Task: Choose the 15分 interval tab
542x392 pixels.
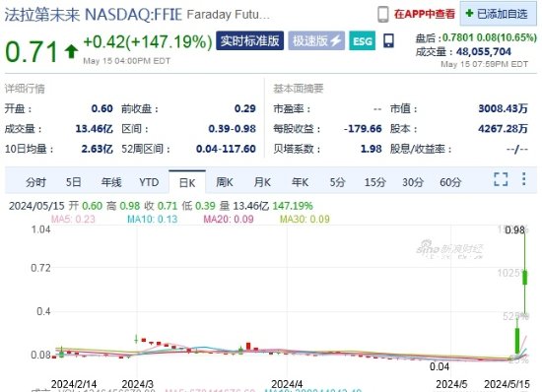Action: pyautogui.click(x=375, y=182)
